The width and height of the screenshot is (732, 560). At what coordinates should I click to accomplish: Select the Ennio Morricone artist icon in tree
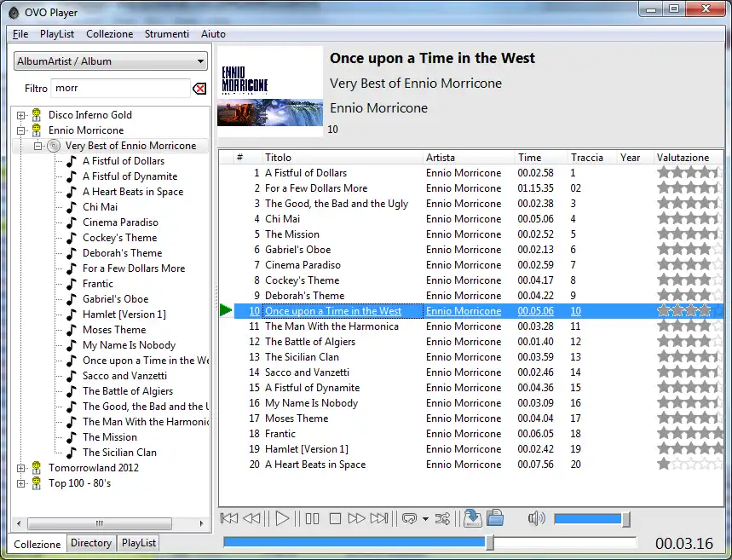pyautogui.click(x=37, y=130)
